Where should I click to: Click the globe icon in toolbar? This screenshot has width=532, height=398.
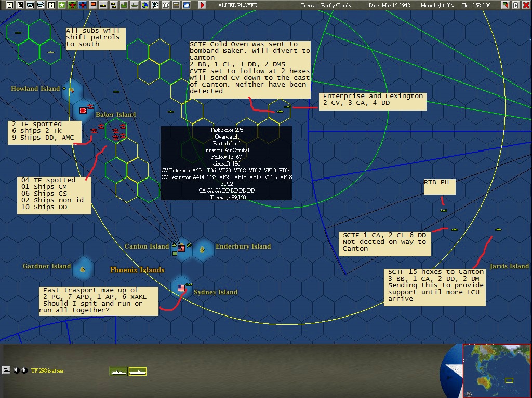pos(145,5)
